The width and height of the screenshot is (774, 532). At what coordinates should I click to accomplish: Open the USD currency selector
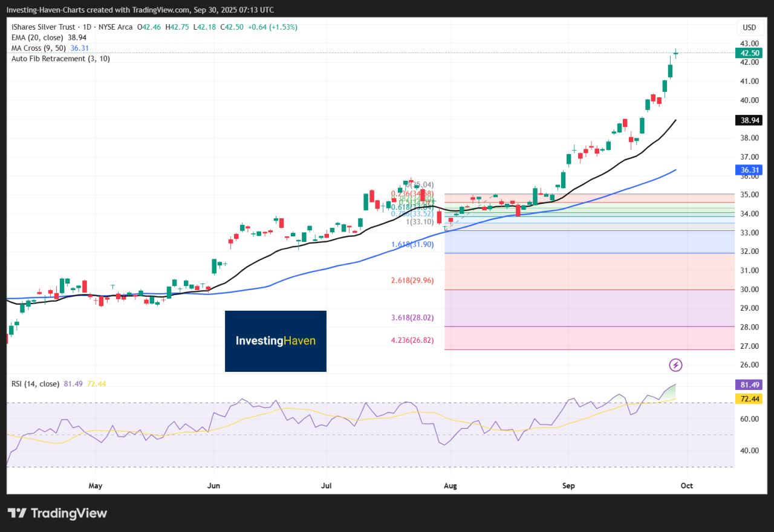pos(749,27)
